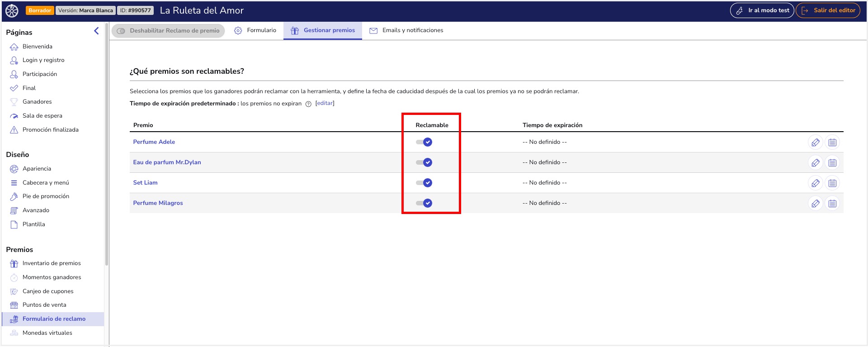Click the Inventario de premios gift icon
This screenshot has height=347, width=868.
click(14, 263)
